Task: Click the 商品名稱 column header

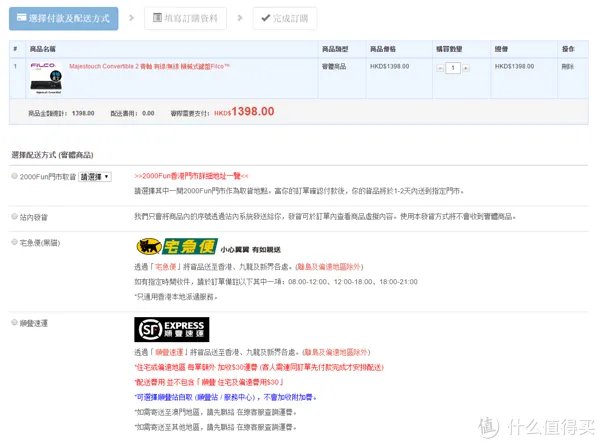Action: click(42, 49)
